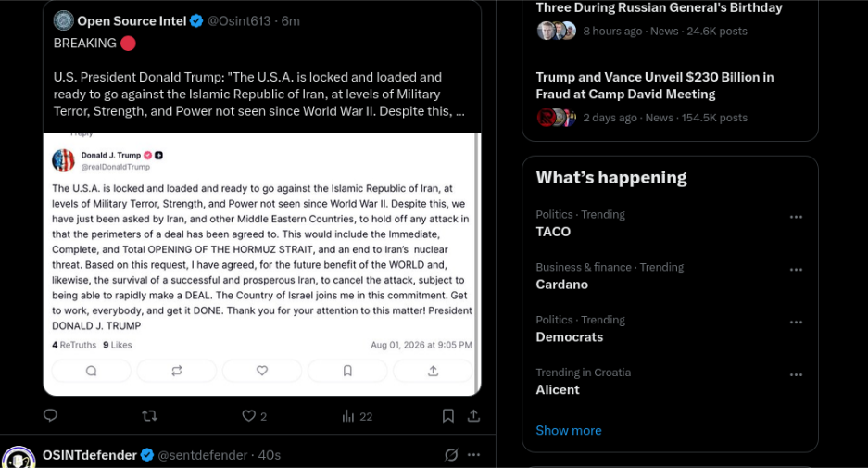Open options for TACO trend

(796, 217)
